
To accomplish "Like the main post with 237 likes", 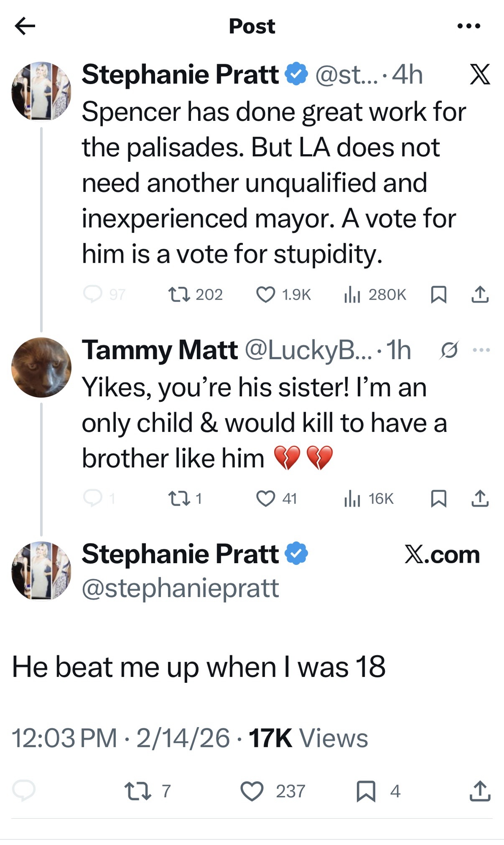I will (252, 791).
